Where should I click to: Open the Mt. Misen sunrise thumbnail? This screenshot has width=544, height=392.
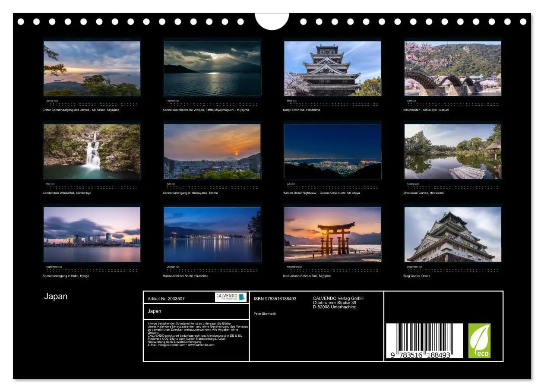point(92,68)
